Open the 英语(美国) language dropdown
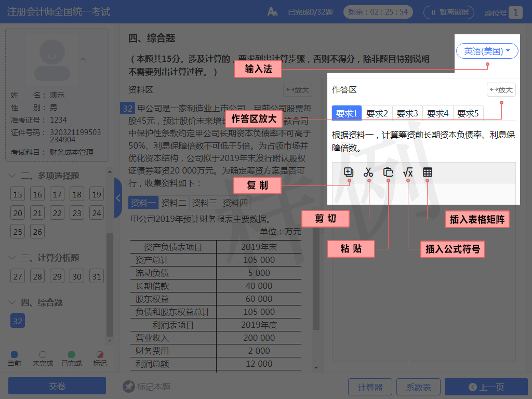The width and height of the screenshot is (532, 399). click(486, 50)
